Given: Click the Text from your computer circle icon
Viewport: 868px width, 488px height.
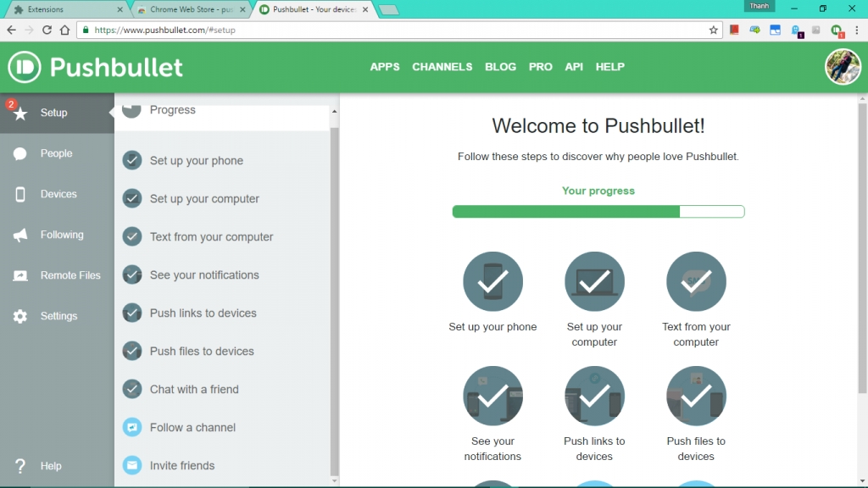Looking at the screenshot, I should coord(697,281).
